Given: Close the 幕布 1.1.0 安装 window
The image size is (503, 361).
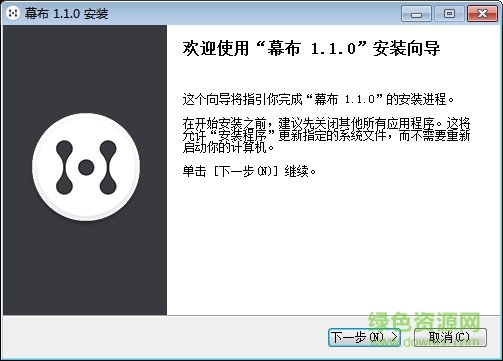Looking at the screenshot, I should 482,14.
